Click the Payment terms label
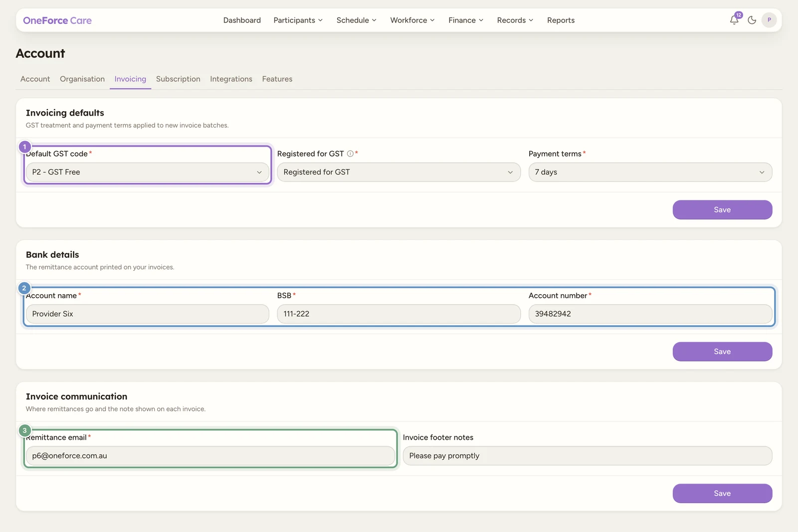 (x=555, y=154)
